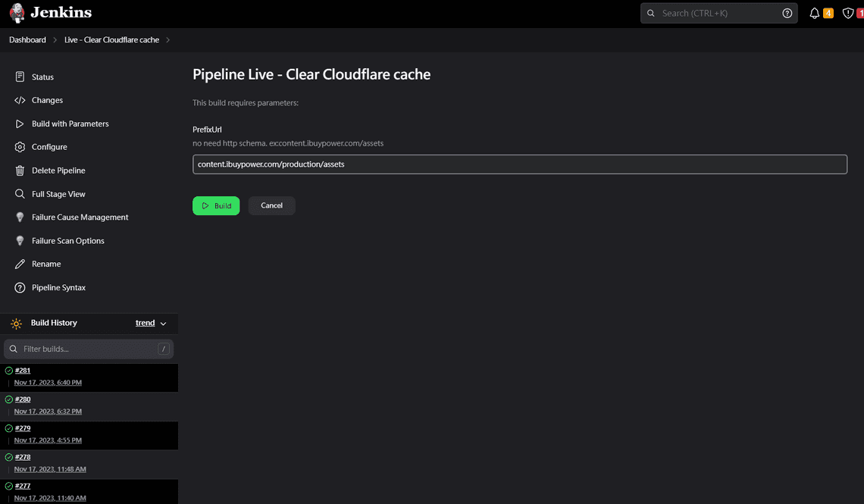Expand chevron after Live - Clear Cloudflare cache breadcrumb

tap(167, 40)
